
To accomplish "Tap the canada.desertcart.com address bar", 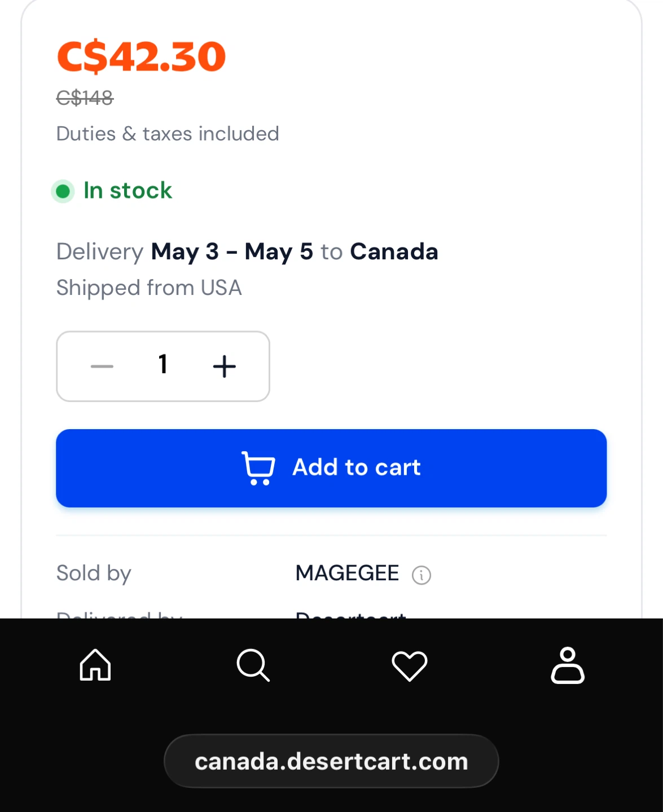I will coord(331,761).
